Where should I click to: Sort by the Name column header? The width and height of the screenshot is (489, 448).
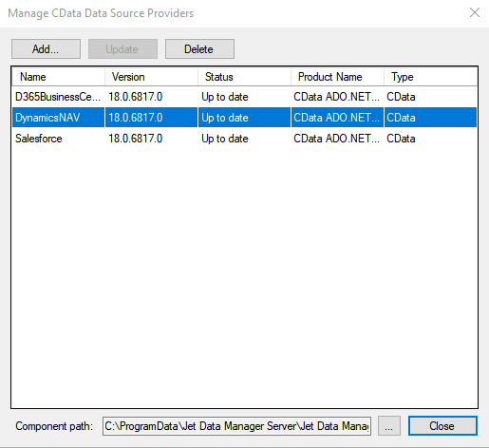tap(58, 77)
